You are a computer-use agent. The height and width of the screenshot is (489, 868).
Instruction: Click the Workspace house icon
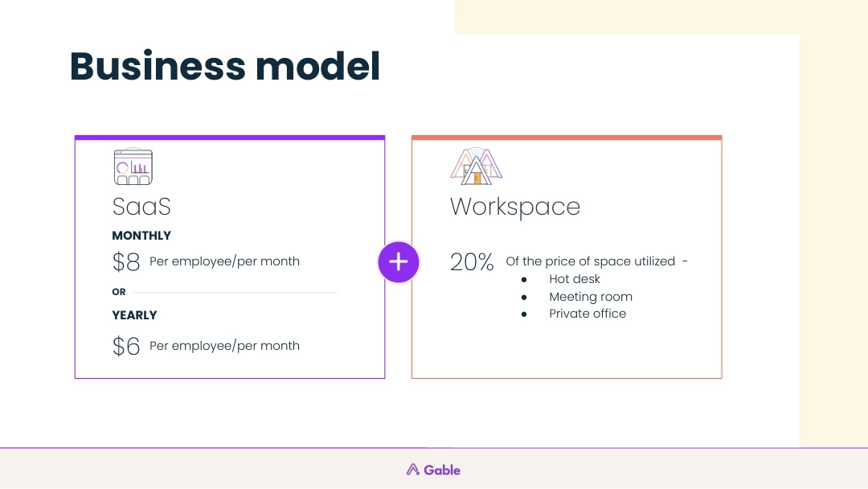(476, 166)
